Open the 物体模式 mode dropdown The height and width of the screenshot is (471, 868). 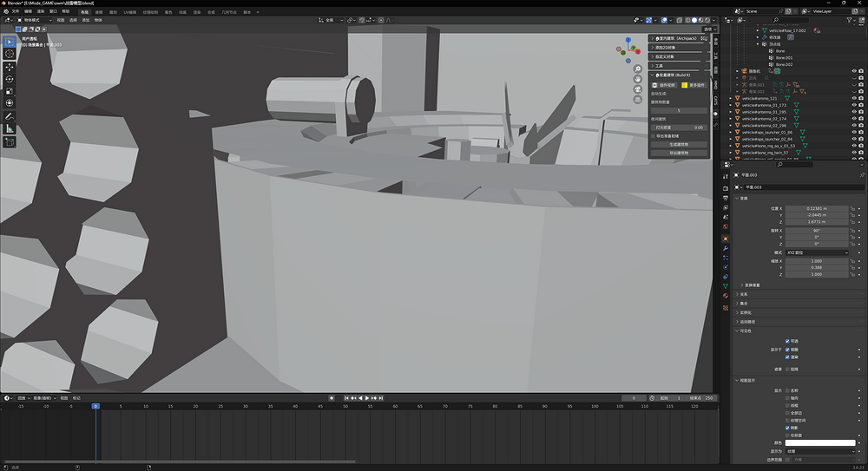[x=34, y=19]
